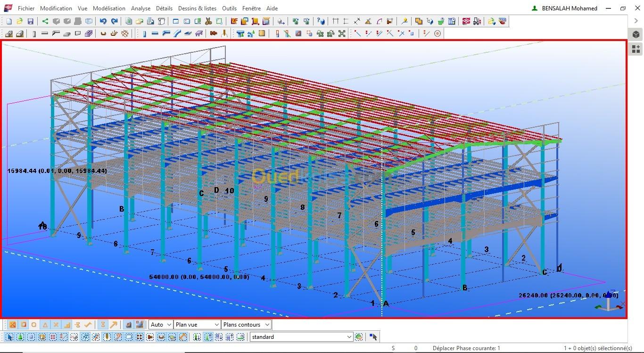The width and height of the screenshot is (644, 353).
Task: Undo the last action
Action: click(x=103, y=21)
